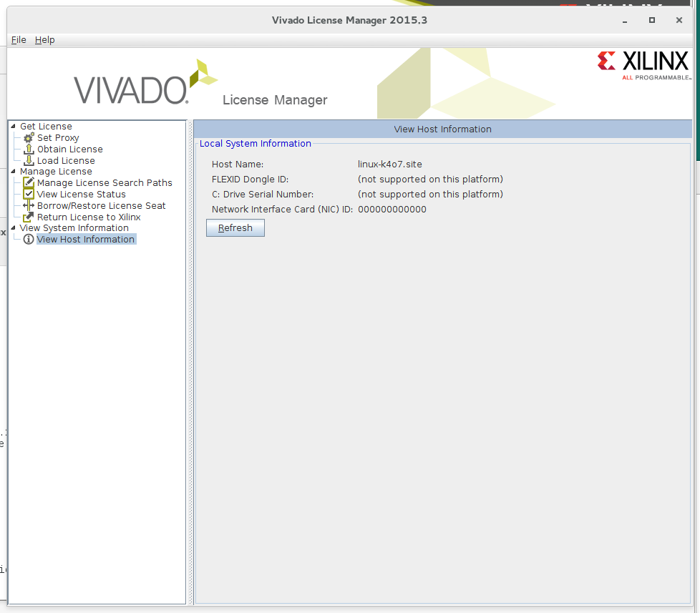Click the Local System Information group title
Image resolution: width=700 pixels, height=613 pixels.
pyautogui.click(x=256, y=143)
